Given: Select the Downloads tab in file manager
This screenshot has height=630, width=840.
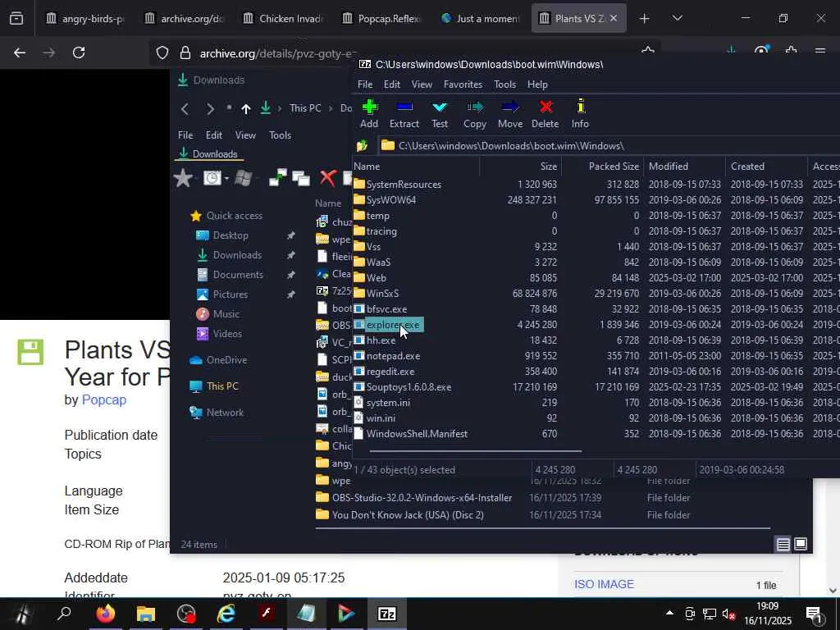Looking at the screenshot, I should (209, 153).
